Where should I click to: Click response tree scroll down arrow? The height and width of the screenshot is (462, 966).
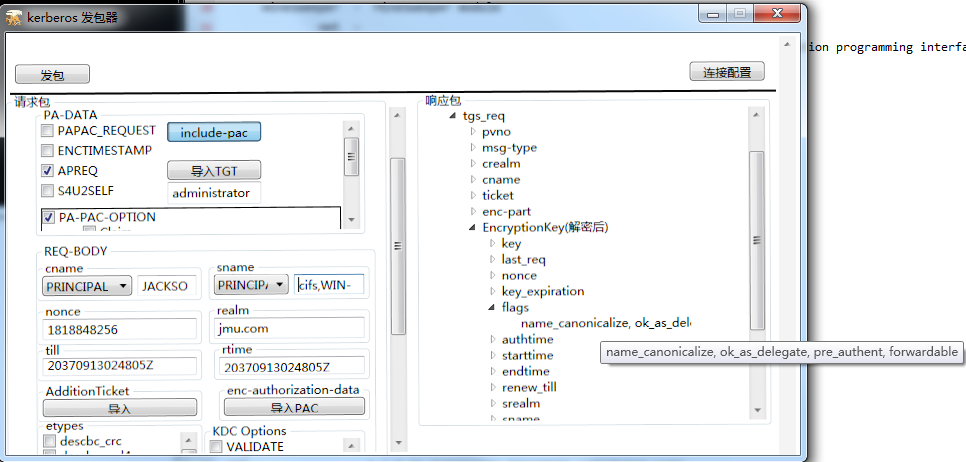tap(757, 409)
